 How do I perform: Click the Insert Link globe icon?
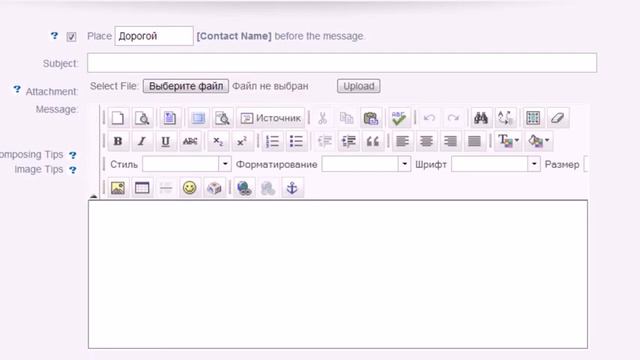(244, 188)
